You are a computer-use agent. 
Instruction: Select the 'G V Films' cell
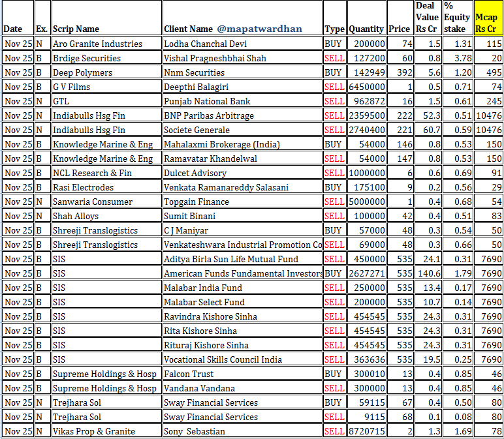[x=106, y=86]
